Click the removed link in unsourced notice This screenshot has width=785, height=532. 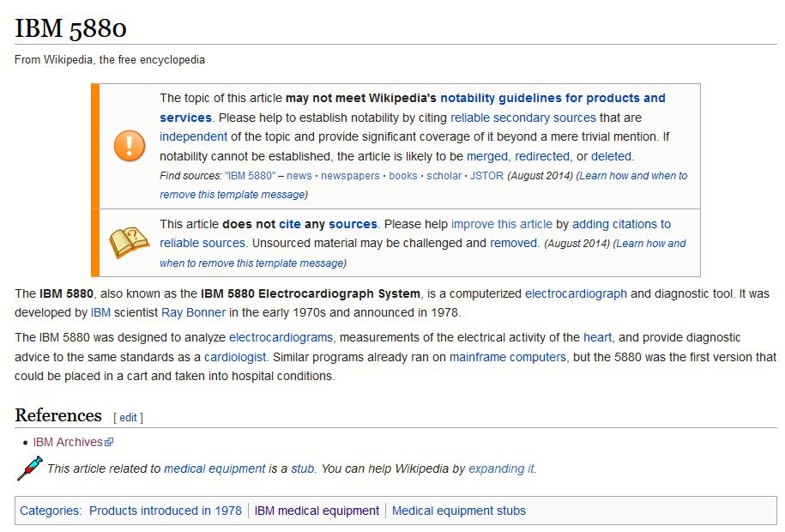pos(513,243)
